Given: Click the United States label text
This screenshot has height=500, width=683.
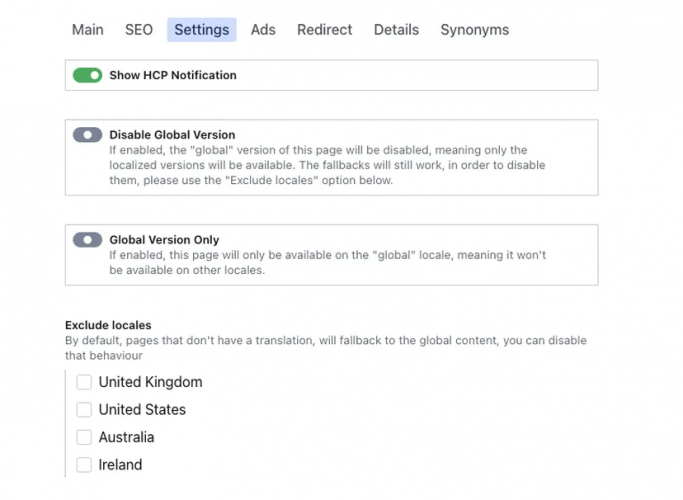Looking at the screenshot, I should [142, 409].
